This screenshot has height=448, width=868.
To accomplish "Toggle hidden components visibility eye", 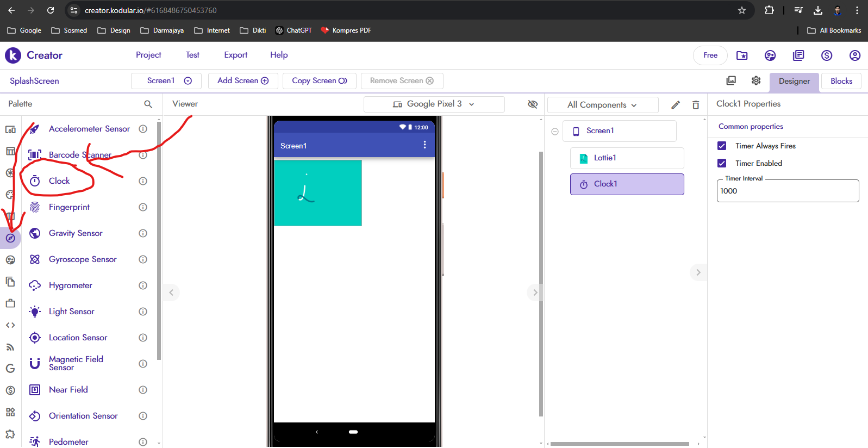I will pos(533,104).
